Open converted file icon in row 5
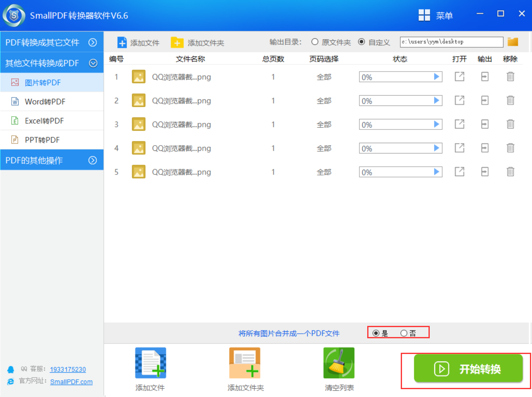 click(x=460, y=172)
